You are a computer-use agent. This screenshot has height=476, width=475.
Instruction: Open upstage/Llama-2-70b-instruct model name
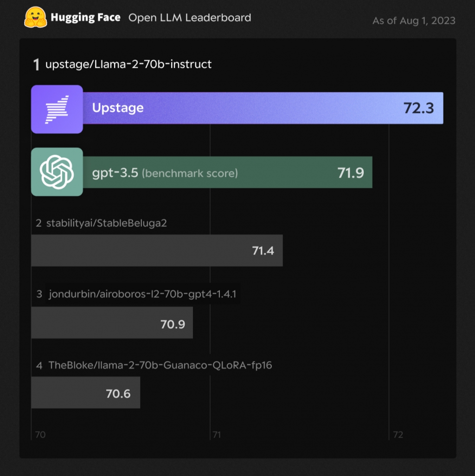128,64
